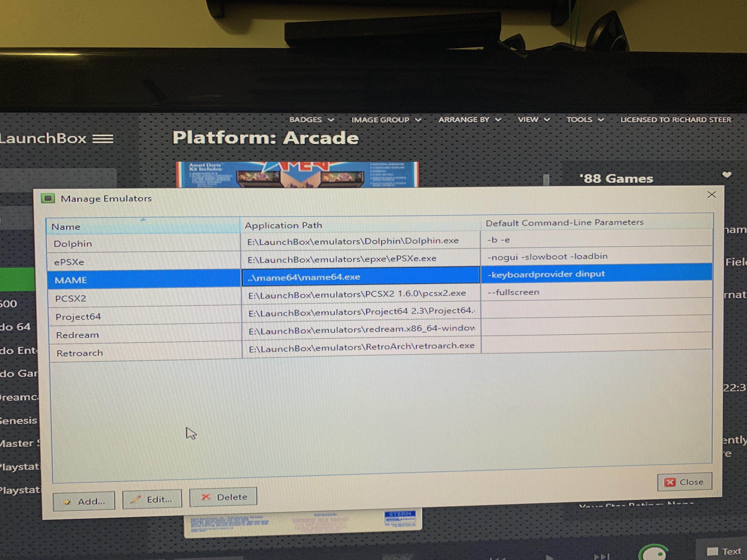Click the Edit... button

click(152, 499)
